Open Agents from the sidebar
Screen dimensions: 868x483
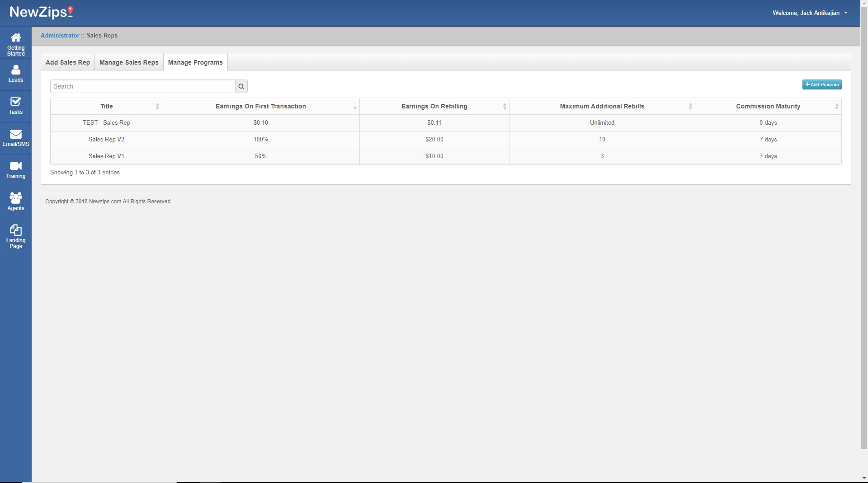tap(16, 202)
